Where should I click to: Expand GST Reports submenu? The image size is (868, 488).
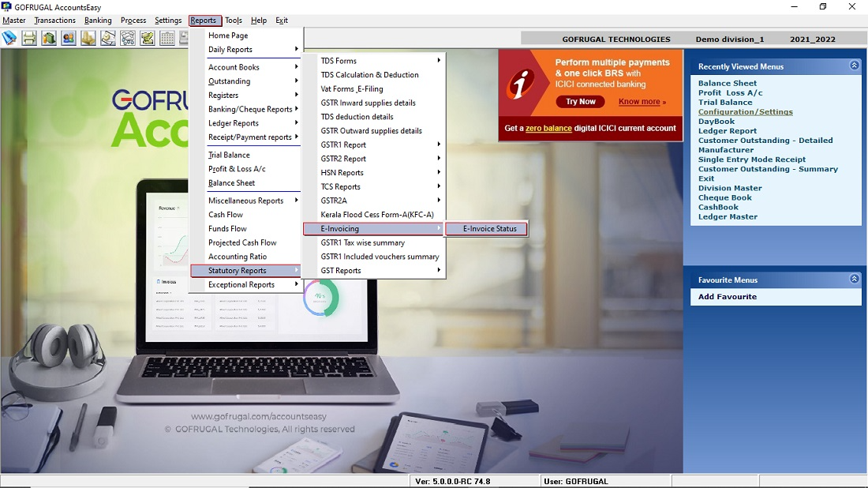tap(374, 270)
